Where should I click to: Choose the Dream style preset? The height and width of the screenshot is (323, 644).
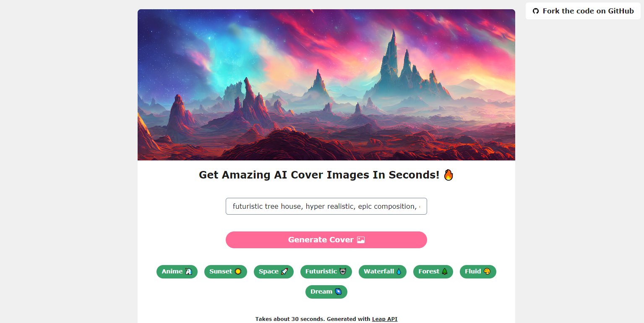click(x=326, y=292)
